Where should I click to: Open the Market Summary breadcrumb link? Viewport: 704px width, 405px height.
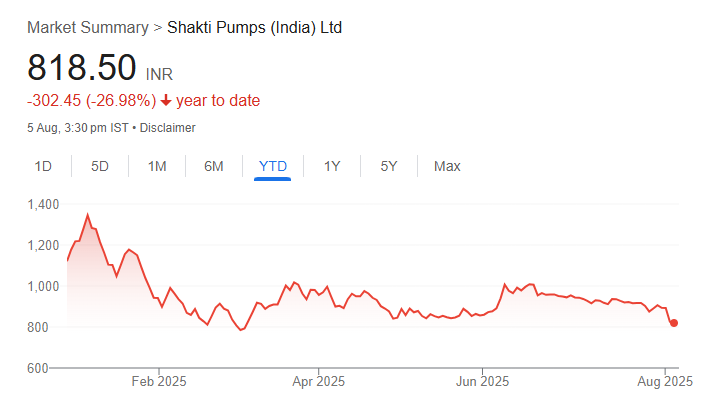coord(87,27)
